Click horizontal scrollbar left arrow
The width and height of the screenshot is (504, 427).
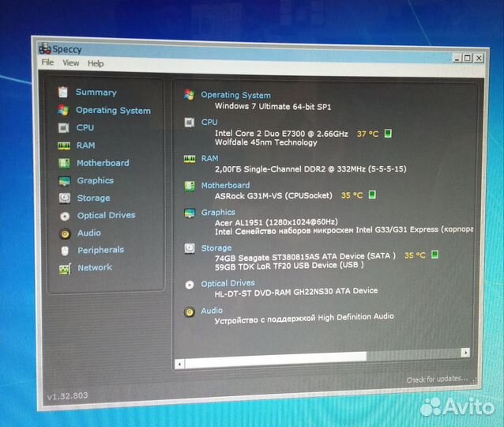(x=179, y=365)
